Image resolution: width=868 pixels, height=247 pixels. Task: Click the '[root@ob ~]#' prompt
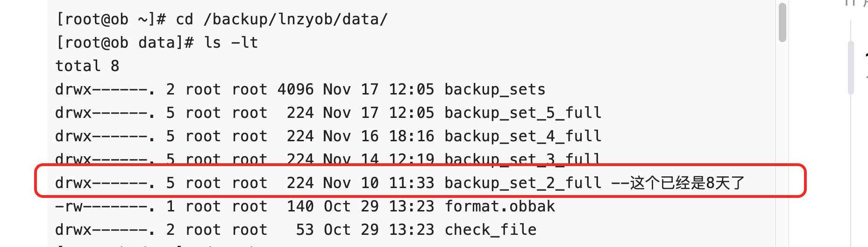pos(111,19)
